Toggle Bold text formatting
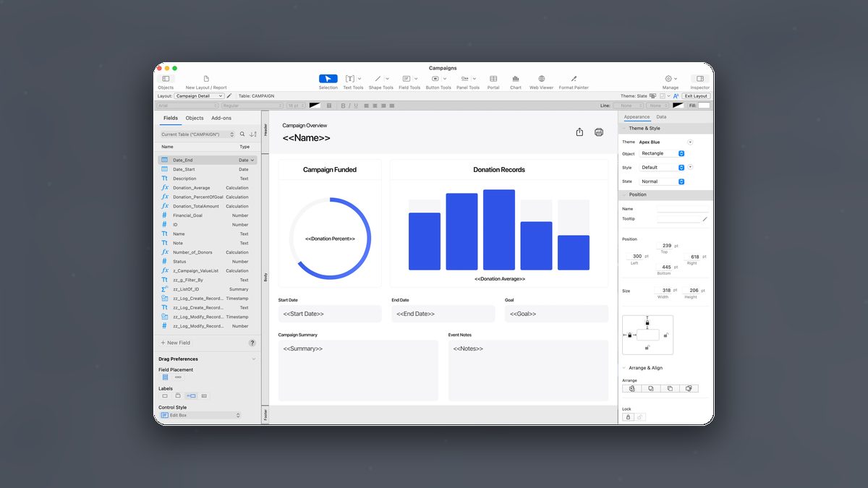 (343, 106)
